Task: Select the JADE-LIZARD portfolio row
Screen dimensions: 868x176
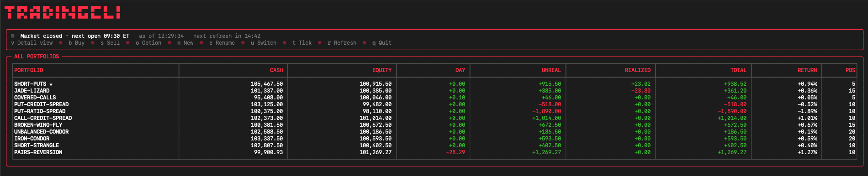Action: click(434, 91)
